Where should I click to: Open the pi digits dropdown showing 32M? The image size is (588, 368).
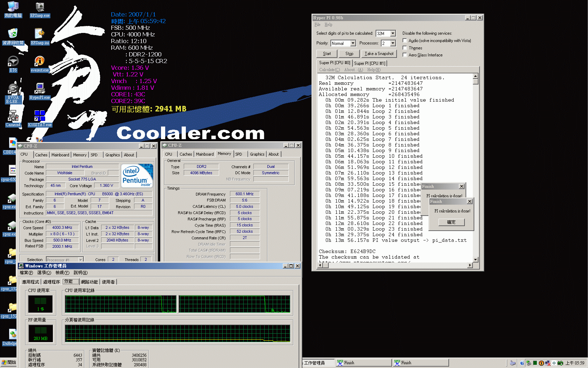393,33
